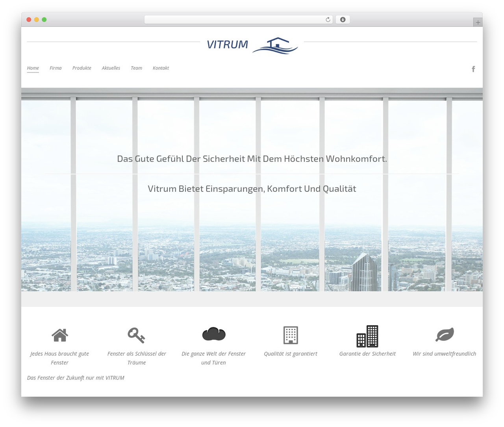Maximize the window with the green button
The width and height of the screenshot is (504, 427).
point(44,20)
